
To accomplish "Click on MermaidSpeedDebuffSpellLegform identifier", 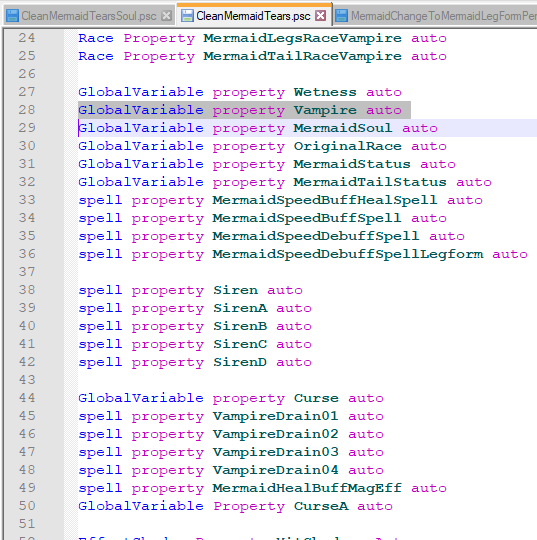I will [348, 255].
